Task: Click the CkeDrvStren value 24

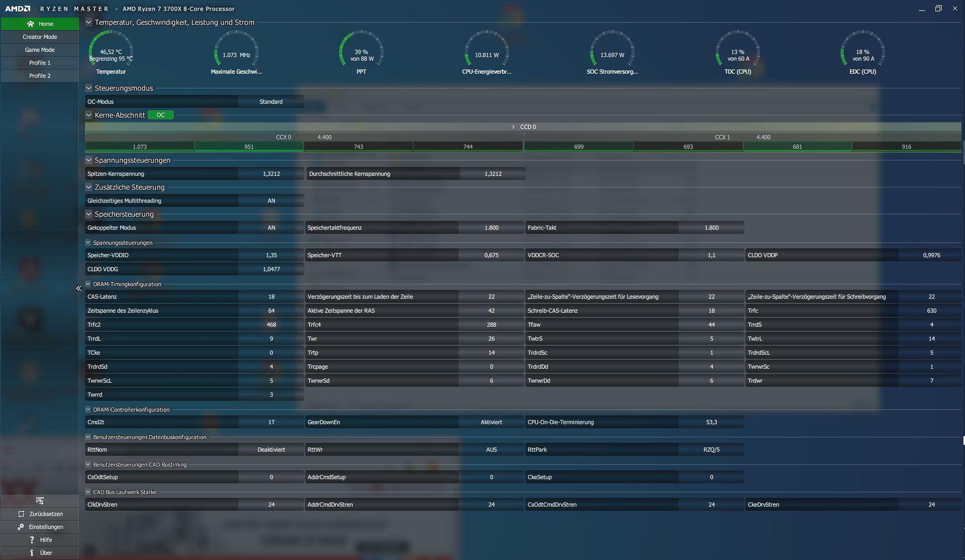Action: (931, 505)
